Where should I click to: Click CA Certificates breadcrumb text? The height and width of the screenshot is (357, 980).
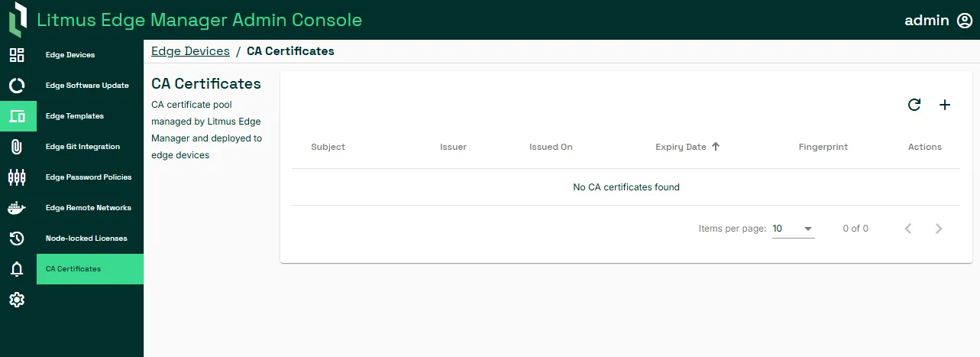click(290, 51)
